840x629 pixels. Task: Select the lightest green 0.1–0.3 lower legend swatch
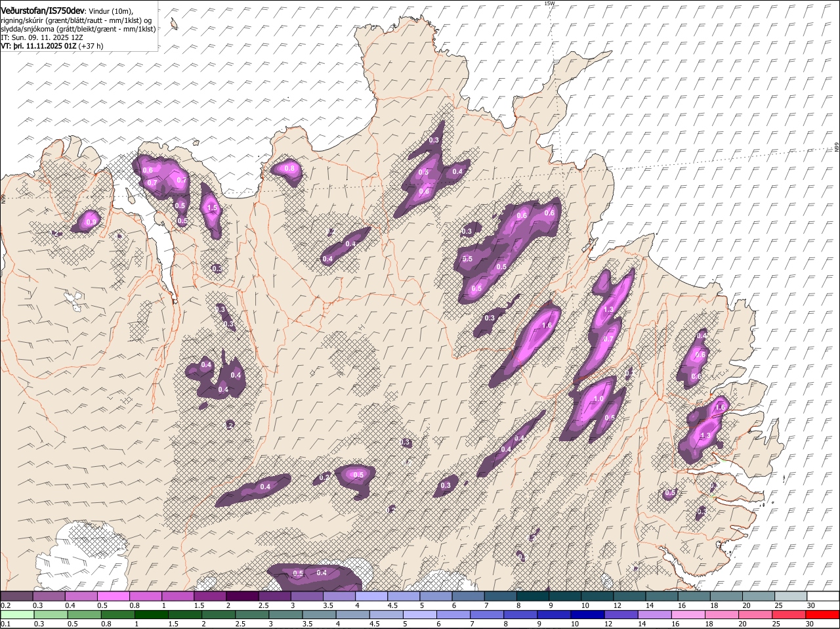tap(17, 615)
